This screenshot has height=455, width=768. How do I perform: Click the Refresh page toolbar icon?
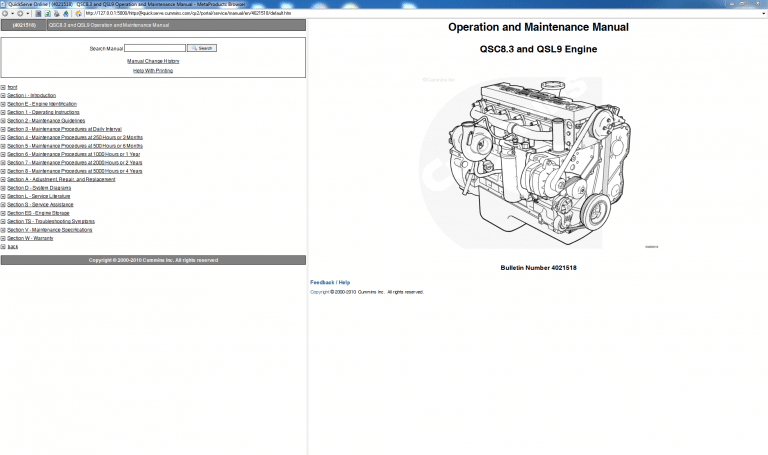[48, 14]
